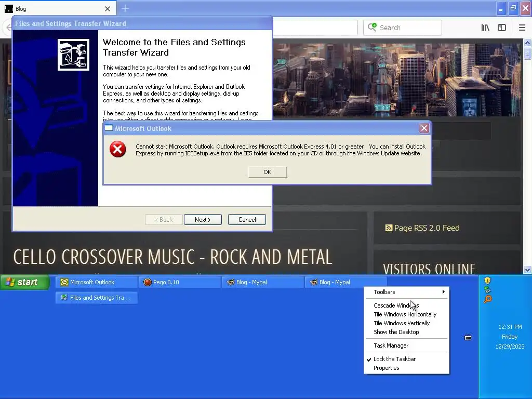Click the green tray icon below the shield
Screen dimensions: 532x399
(487, 289)
